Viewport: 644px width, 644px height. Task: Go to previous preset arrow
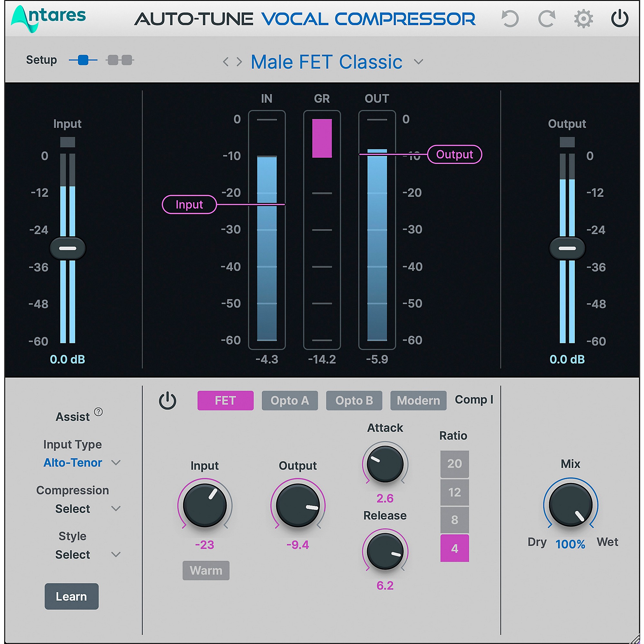pos(226,62)
